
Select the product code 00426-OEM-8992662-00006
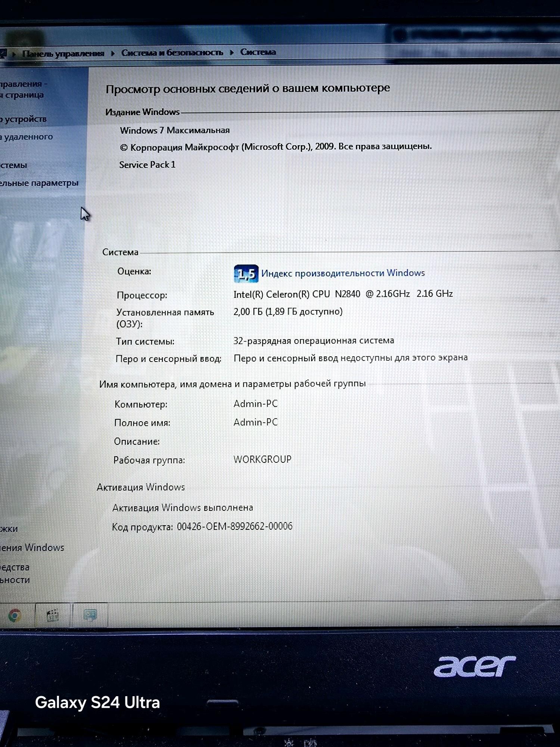(234, 526)
